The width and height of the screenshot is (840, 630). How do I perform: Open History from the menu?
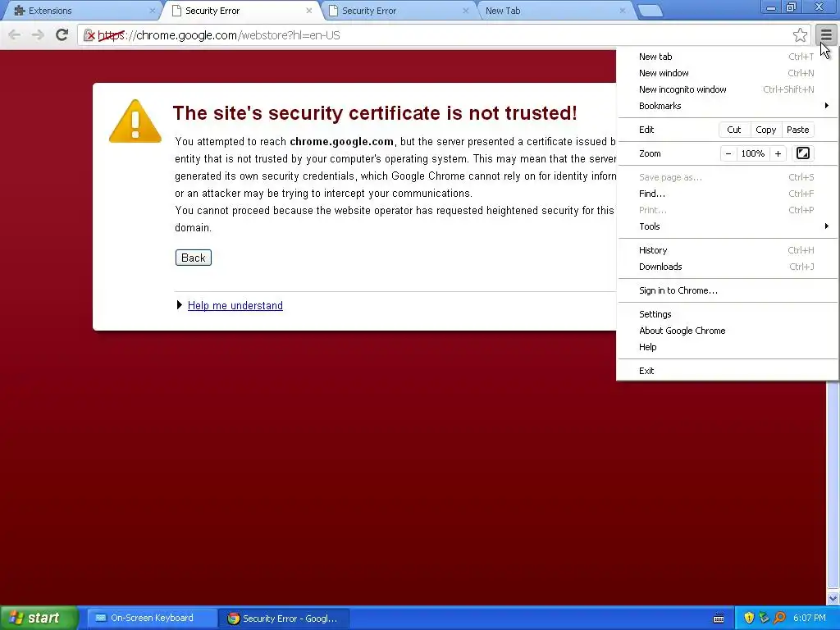click(x=728, y=250)
